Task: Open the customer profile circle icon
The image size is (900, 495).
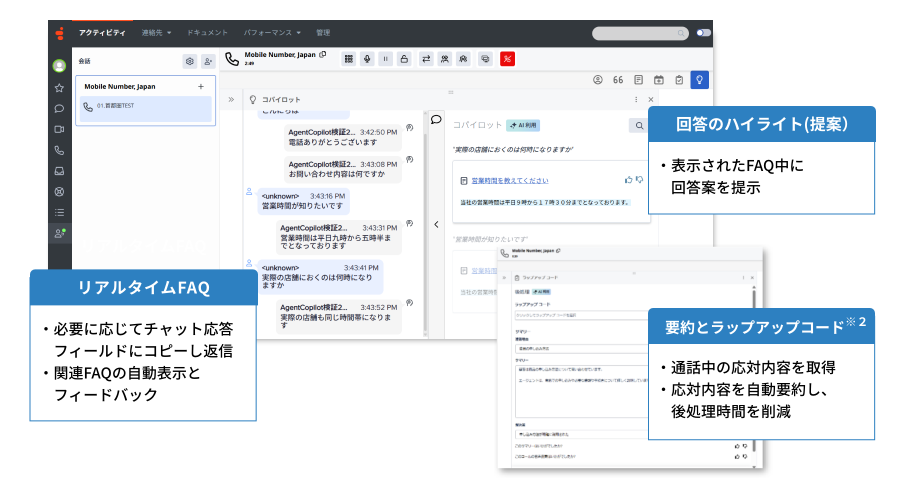Action: point(598,80)
